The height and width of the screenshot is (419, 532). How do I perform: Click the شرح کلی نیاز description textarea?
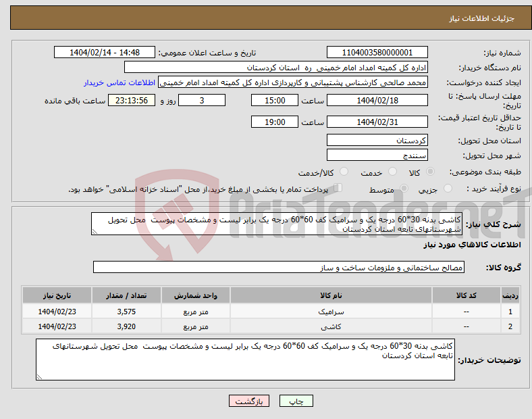pyautogui.click(x=277, y=224)
